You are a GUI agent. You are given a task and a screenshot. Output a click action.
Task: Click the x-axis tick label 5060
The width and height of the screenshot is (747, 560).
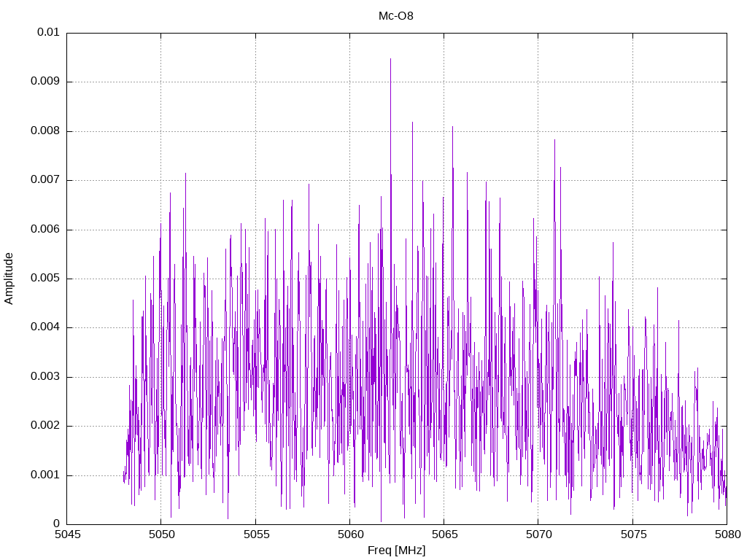[x=350, y=534]
